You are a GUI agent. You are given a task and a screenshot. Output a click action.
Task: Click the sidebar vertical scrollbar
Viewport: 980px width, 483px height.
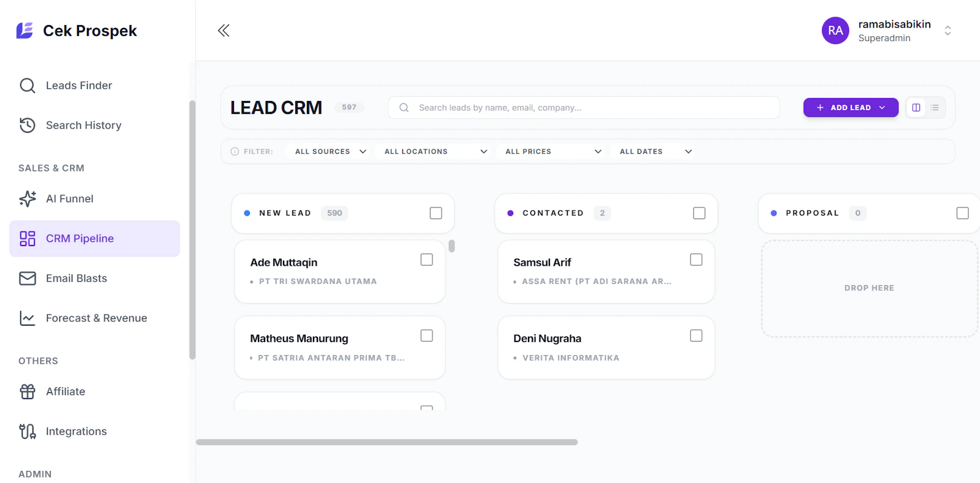coord(192,230)
